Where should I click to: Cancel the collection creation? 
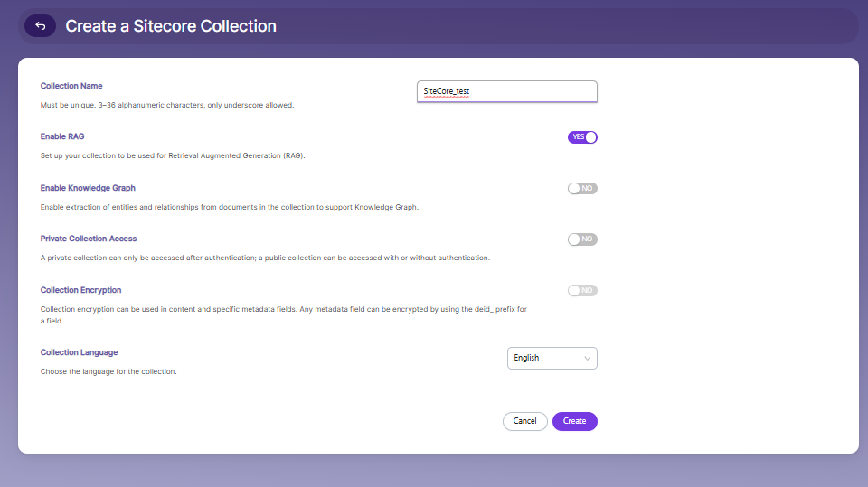(x=524, y=421)
